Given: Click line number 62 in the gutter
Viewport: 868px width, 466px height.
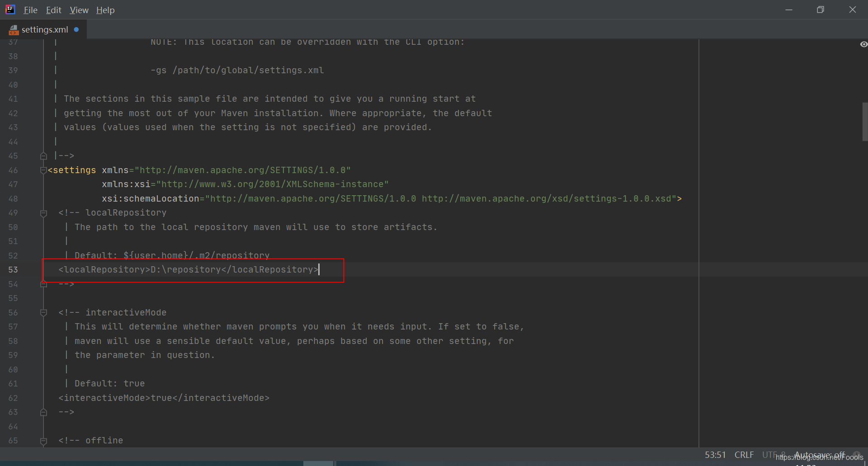Looking at the screenshot, I should point(13,398).
